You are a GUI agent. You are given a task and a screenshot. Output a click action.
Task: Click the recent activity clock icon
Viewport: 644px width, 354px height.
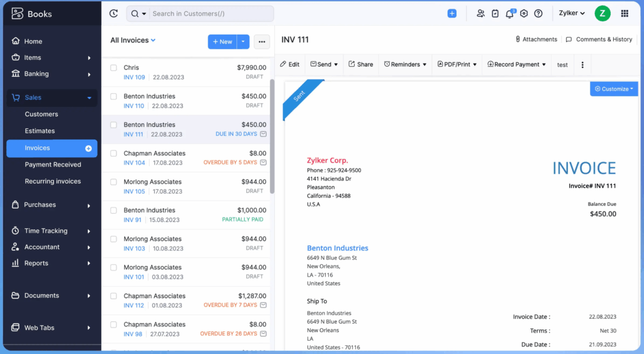[113, 13]
